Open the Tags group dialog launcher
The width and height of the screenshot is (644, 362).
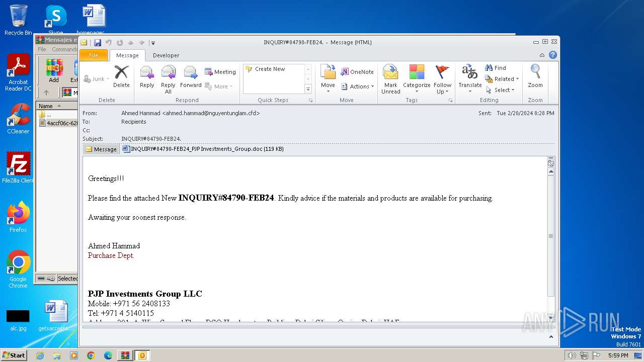coord(451,101)
